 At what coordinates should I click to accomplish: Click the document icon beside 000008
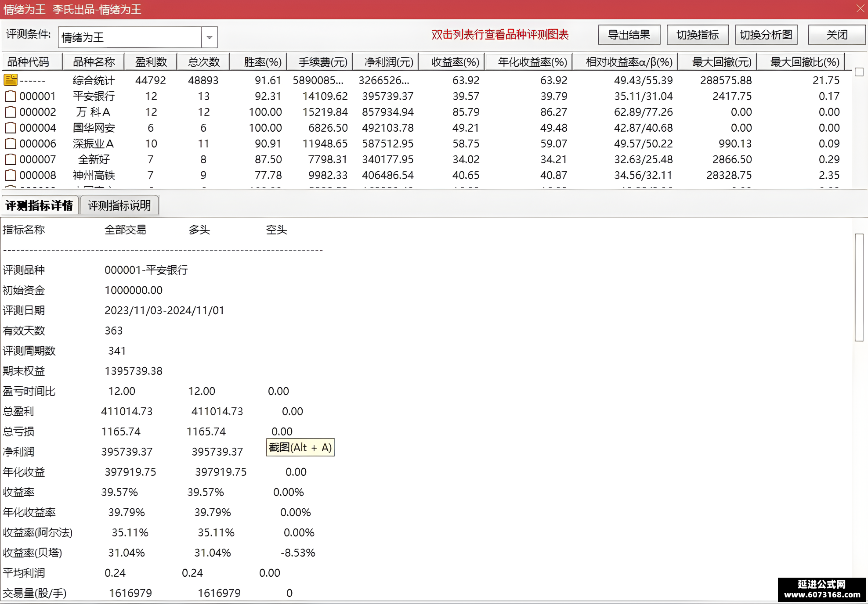[x=11, y=175]
